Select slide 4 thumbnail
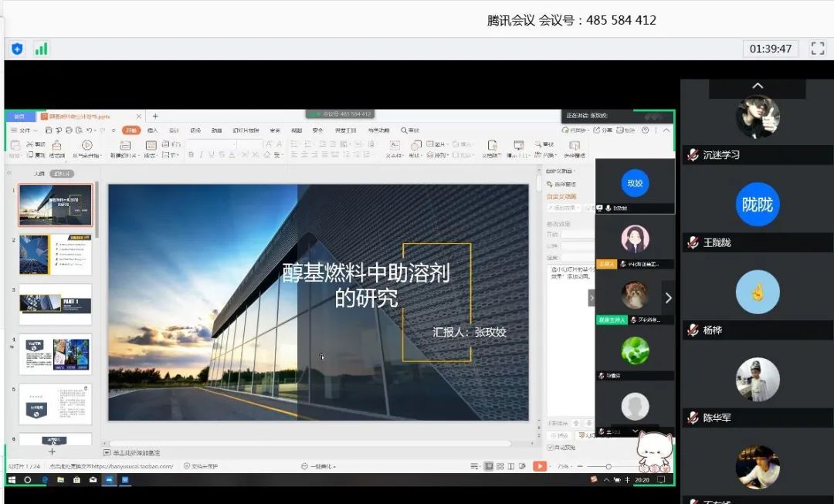Screen dimensions: 834x504 (56, 354)
